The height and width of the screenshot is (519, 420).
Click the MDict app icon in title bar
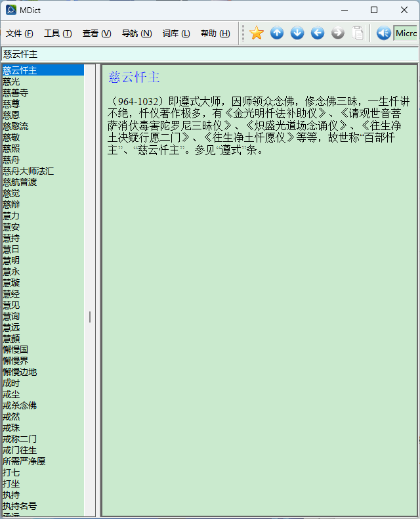click(x=10, y=10)
